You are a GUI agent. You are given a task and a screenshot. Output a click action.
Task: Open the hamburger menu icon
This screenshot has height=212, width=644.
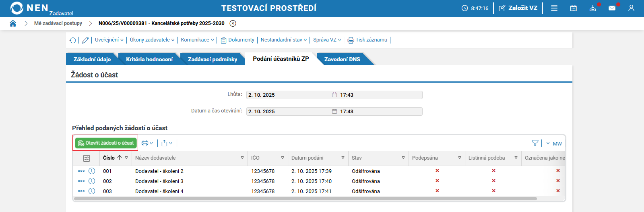coord(554,8)
